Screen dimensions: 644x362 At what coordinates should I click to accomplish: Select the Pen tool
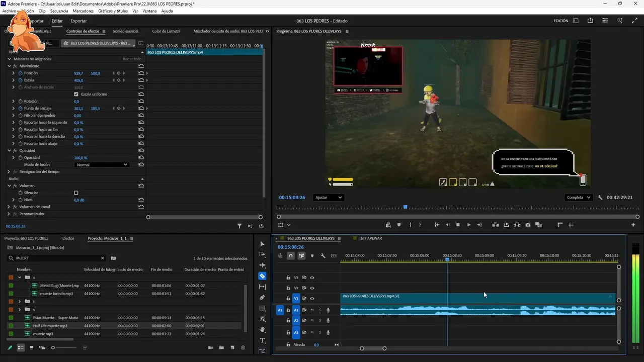pyautogui.click(x=262, y=298)
